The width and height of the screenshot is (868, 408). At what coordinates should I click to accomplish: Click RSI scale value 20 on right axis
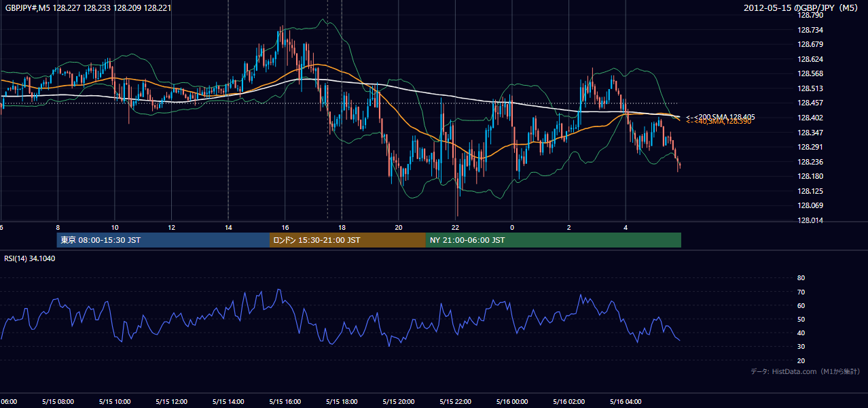coord(801,361)
